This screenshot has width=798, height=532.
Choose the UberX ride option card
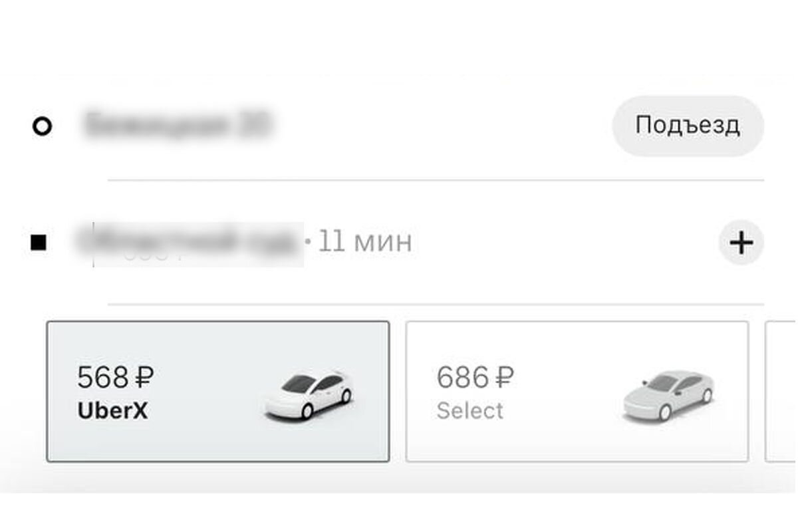(217, 391)
